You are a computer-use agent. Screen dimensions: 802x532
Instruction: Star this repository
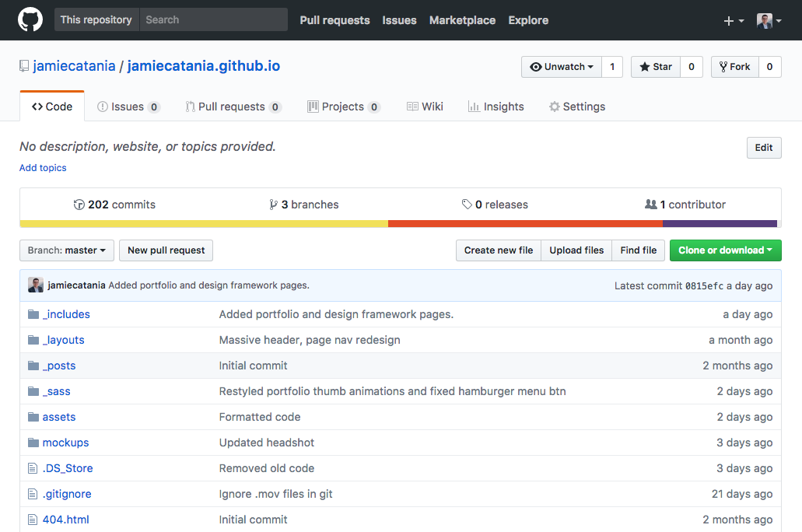pyautogui.click(x=656, y=67)
